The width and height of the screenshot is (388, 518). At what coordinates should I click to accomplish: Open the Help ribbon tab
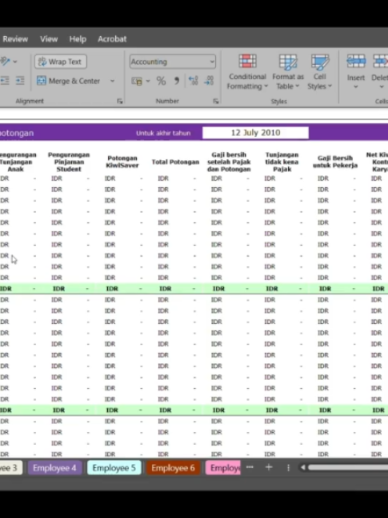point(78,39)
